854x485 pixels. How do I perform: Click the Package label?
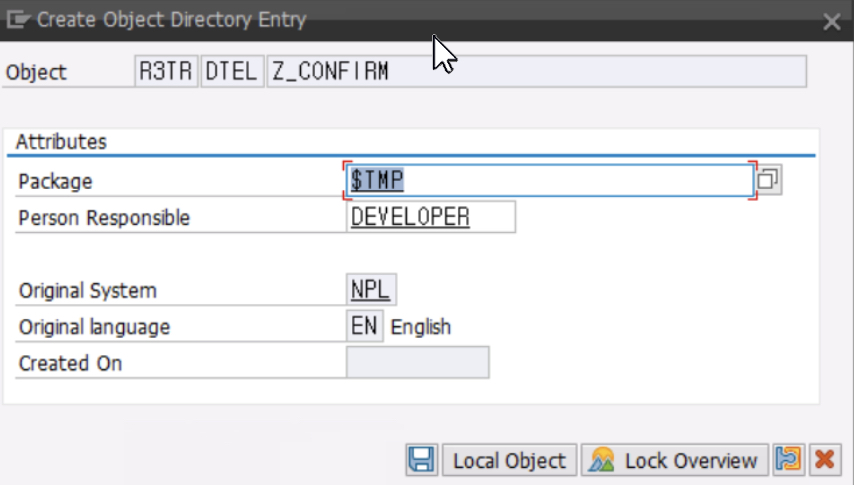(55, 181)
